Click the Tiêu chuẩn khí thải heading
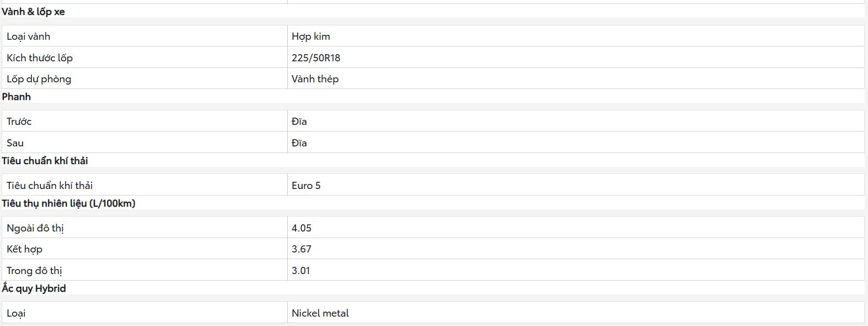 pyautogui.click(x=45, y=161)
